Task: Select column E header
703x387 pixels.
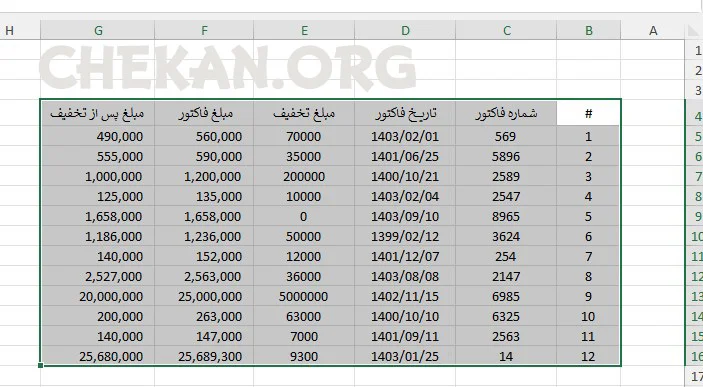Action: 304,30
